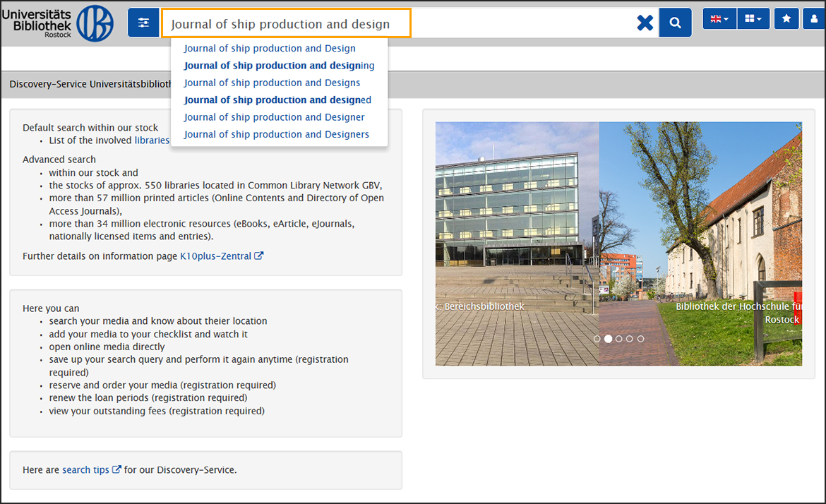
Task: Click the Bibliothek der Hochschule image
Action: [x=700, y=244]
